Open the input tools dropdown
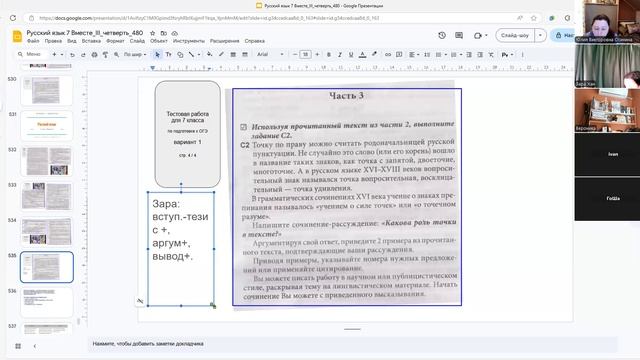The width and height of the screenshot is (640, 360). click(507, 55)
